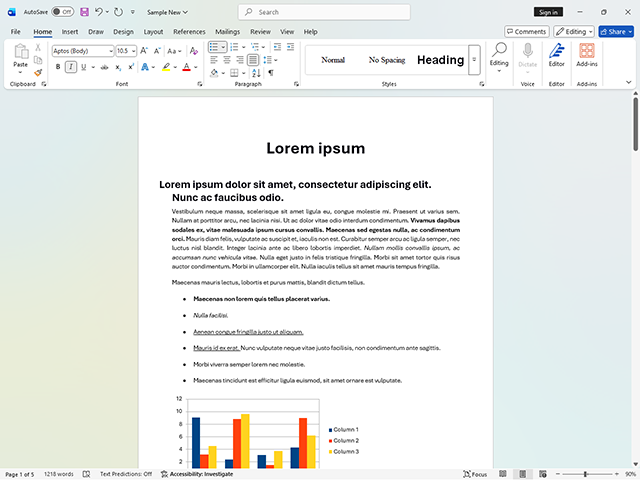Align text right

click(240, 60)
